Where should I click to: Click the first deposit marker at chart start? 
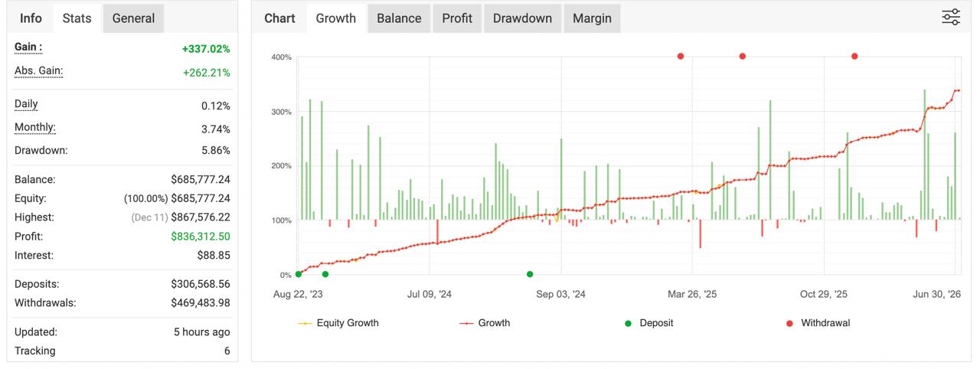point(299,274)
